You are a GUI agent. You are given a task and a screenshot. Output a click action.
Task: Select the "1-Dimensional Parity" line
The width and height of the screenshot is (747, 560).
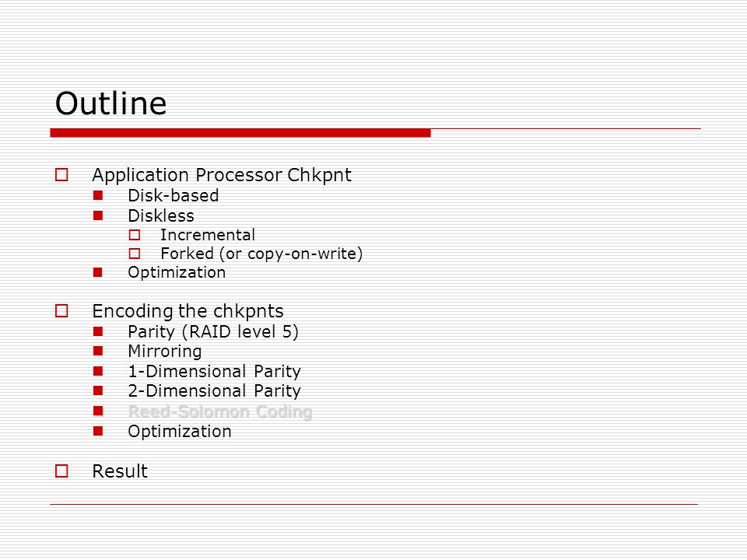coord(215,372)
